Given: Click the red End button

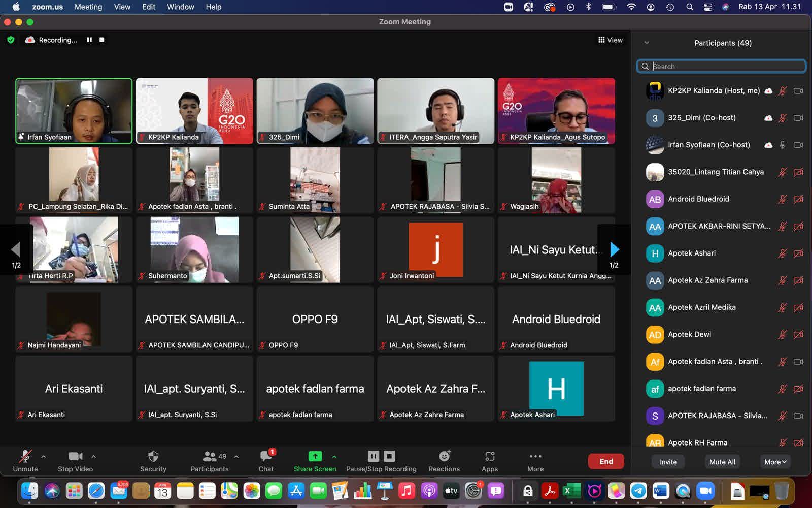Looking at the screenshot, I should point(606,461).
